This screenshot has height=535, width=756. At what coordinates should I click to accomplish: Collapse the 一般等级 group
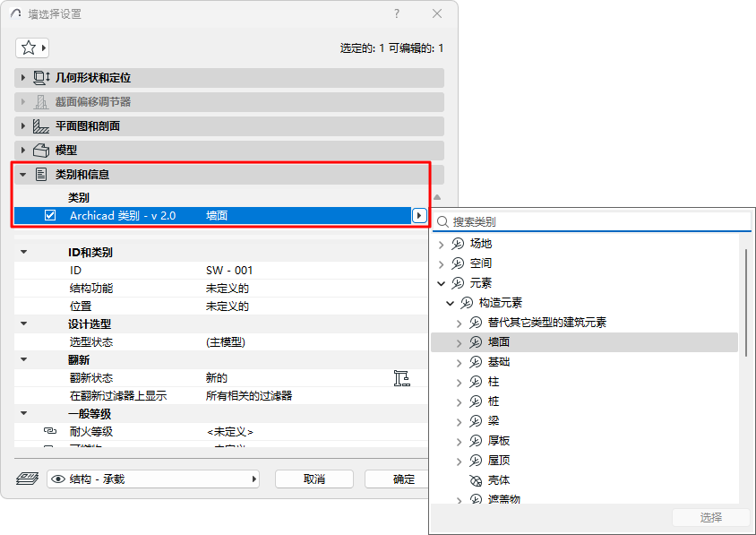click(x=23, y=413)
